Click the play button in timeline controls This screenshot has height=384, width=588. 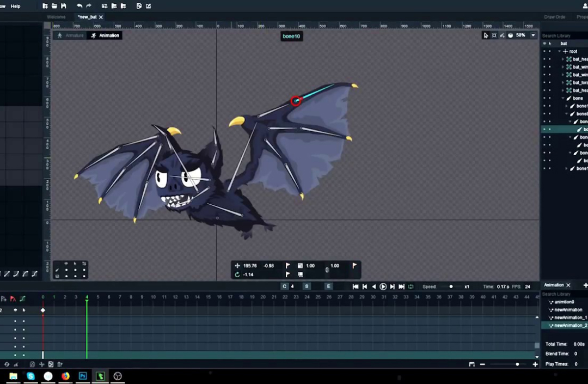[383, 287]
